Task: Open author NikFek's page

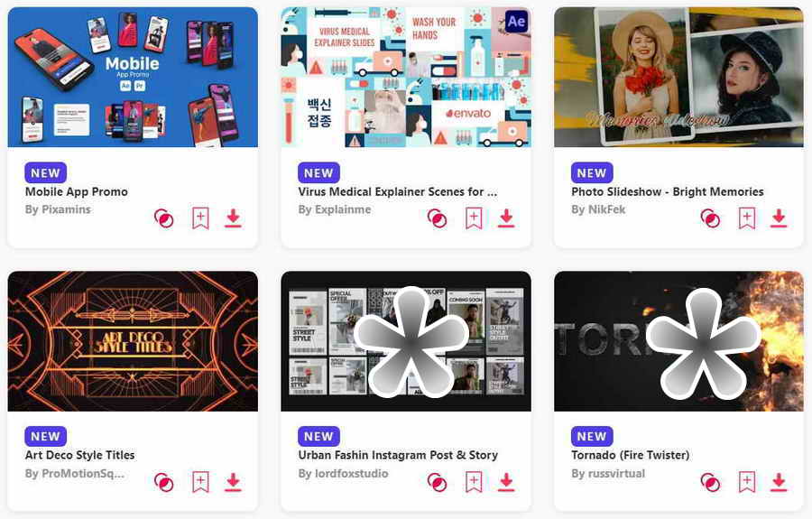Action: point(598,209)
